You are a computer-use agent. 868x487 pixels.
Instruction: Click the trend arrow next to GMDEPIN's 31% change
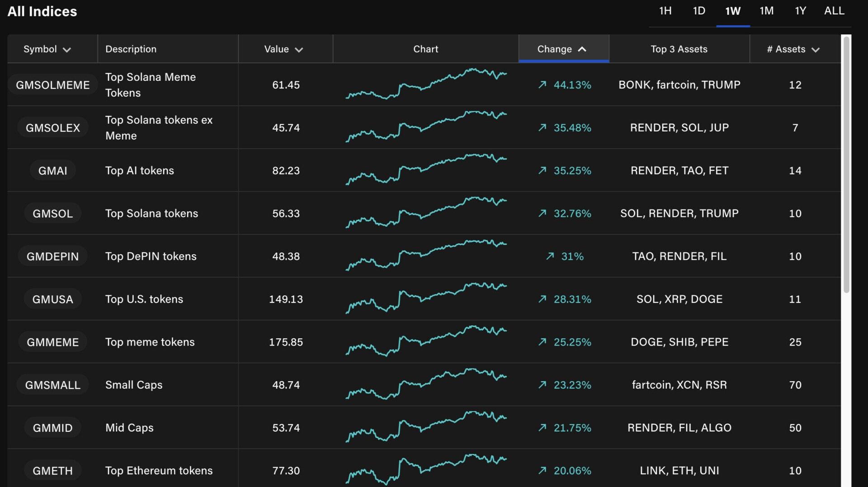[x=550, y=256]
